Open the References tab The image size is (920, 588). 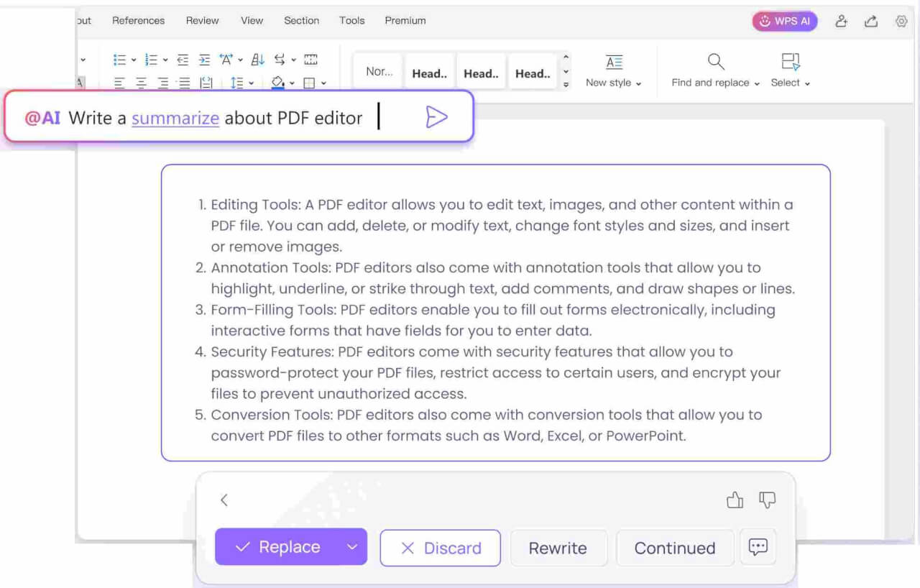point(138,21)
